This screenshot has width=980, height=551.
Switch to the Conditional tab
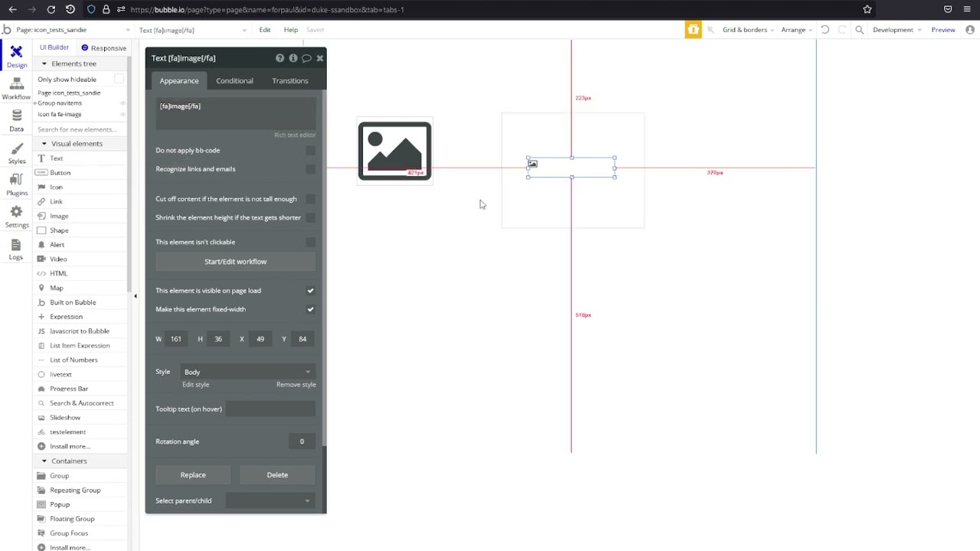[x=234, y=80]
